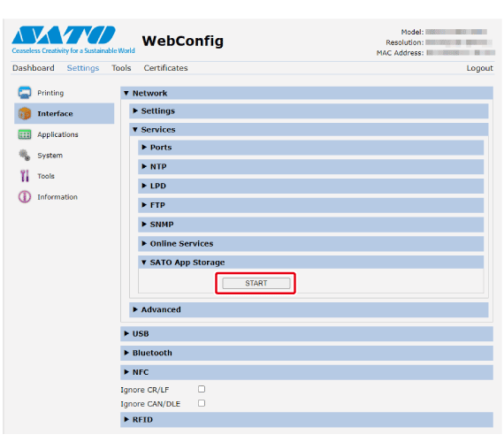Collapse the SATO App Storage section
Viewport: 504px width, 442px height.
pyautogui.click(x=311, y=263)
